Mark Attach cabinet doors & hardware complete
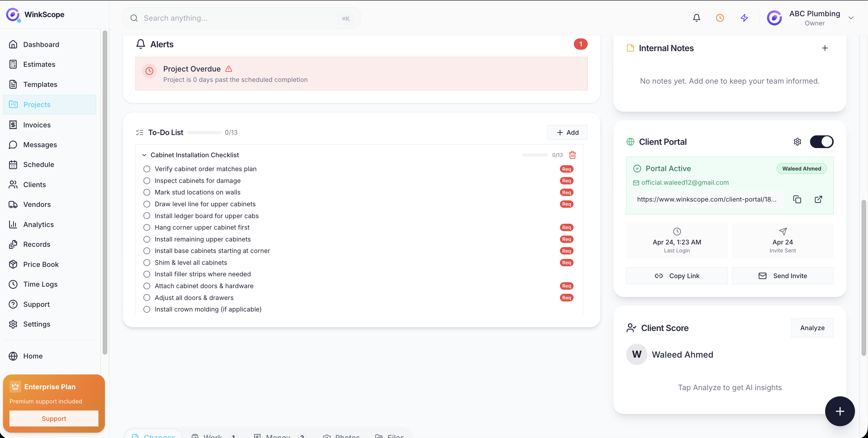 (147, 286)
